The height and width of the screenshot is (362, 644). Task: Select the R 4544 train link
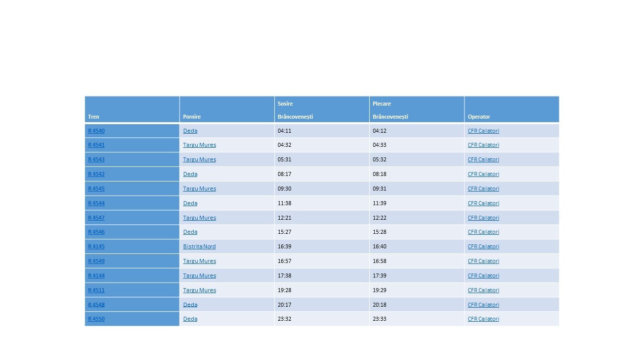(x=96, y=203)
